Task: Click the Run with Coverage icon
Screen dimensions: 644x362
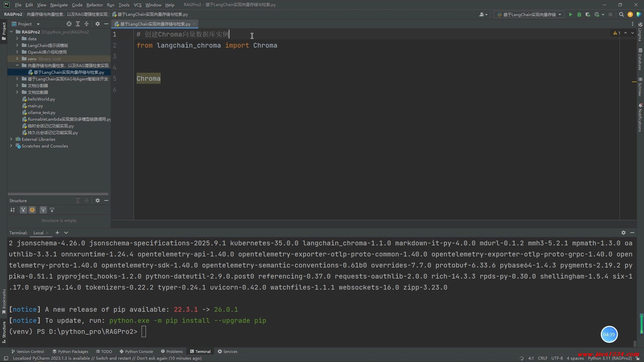Action: pyautogui.click(x=588, y=14)
